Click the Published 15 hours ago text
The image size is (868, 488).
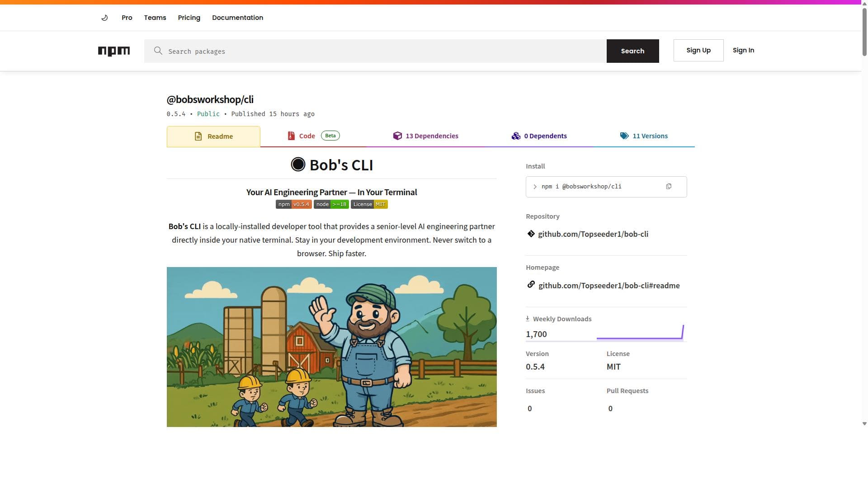coord(273,114)
